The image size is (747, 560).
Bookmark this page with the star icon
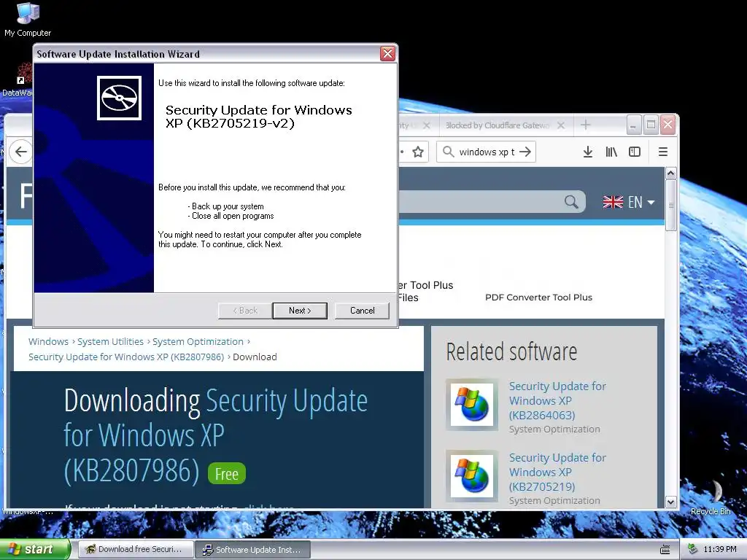click(x=418, y=152)
